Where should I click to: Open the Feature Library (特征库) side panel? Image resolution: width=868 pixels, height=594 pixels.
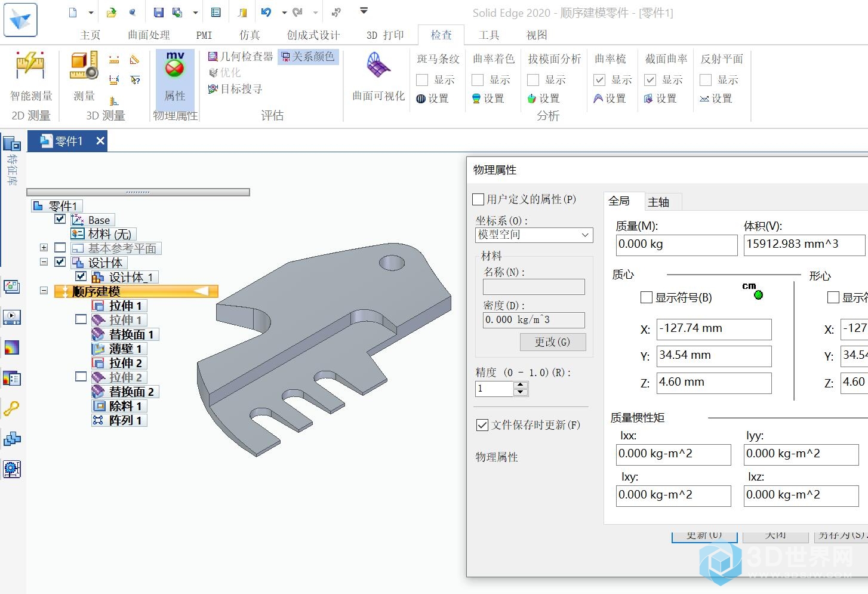12,161
